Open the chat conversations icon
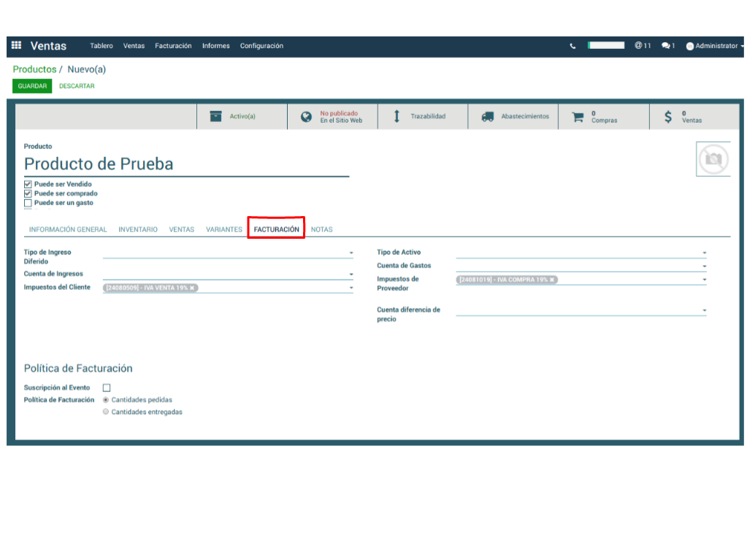The height and width of the screenshot is (560, 747). tap(666, 46)
